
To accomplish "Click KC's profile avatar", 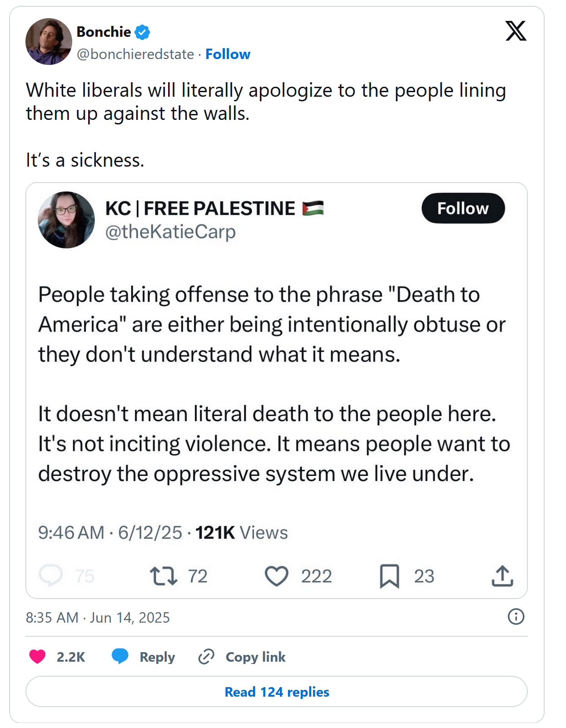I will pos(66,220).
